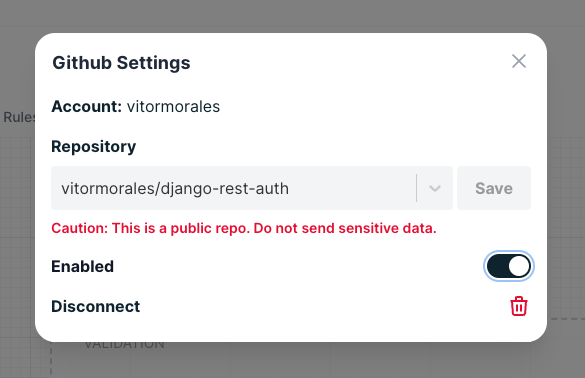Click the red trash disconnect icon

tap(519, 306)
